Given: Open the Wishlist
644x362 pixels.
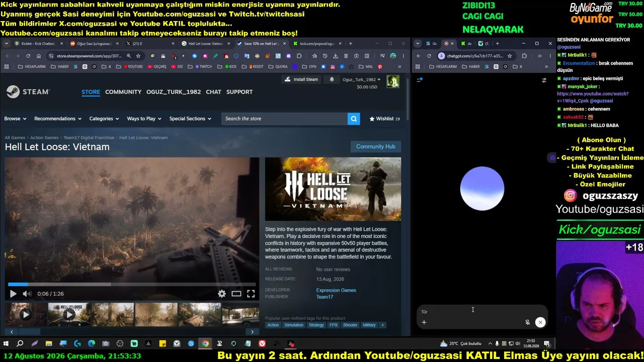Looking at the screenshot, I should pos(385,119).
